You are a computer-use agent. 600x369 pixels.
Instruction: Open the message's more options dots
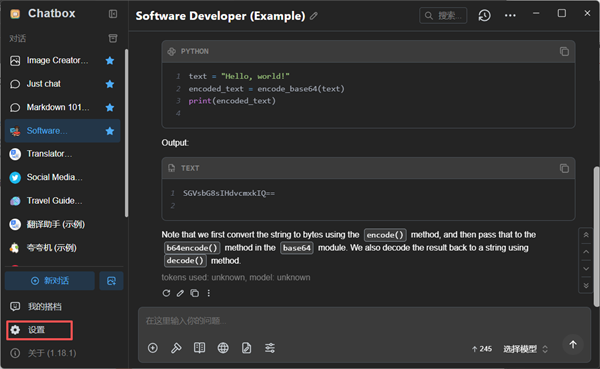209,293
